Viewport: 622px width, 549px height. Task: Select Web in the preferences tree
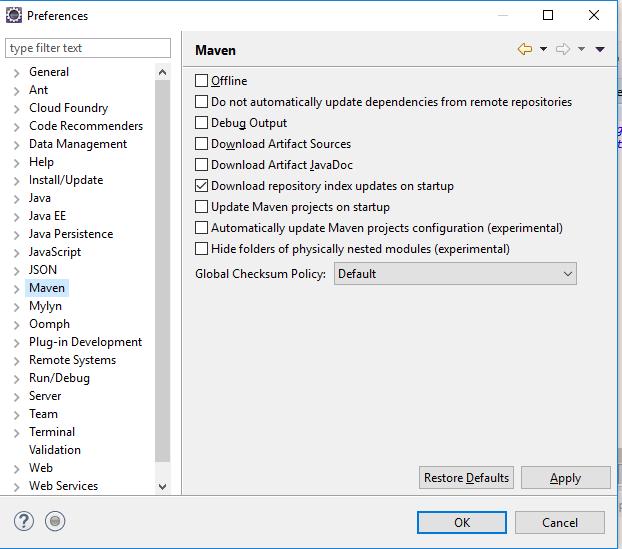click(x=41, y=468)
